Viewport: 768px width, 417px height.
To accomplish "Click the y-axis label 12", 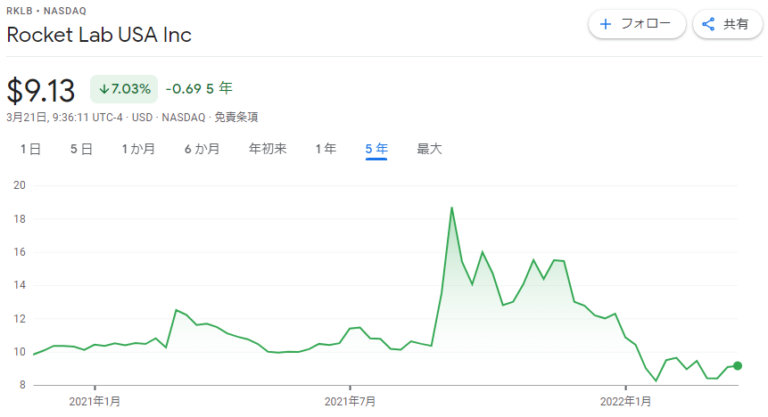I will click(20, 319).
